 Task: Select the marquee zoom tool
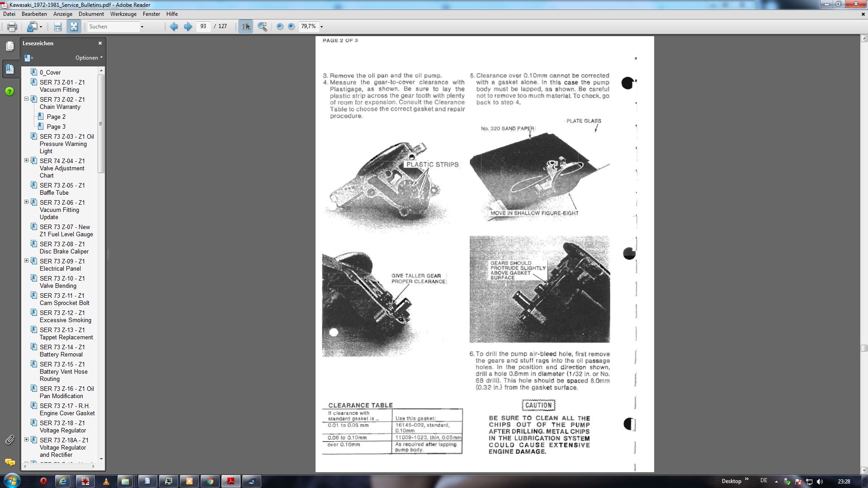click(262, 27)
